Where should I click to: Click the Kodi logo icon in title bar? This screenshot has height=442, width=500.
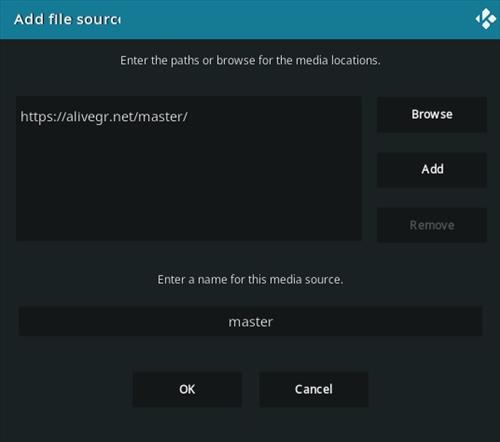(486, 19)
